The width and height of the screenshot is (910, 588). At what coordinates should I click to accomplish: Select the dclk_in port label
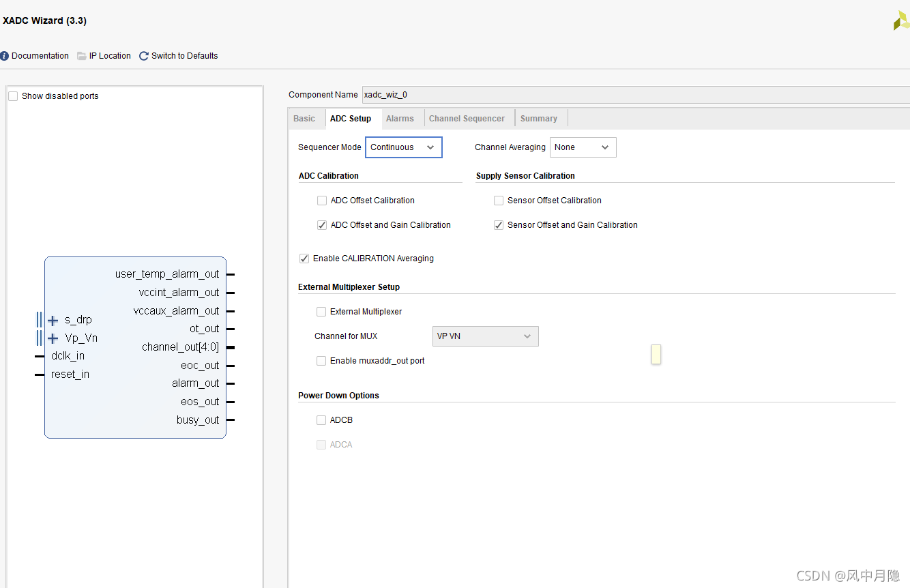68,356
